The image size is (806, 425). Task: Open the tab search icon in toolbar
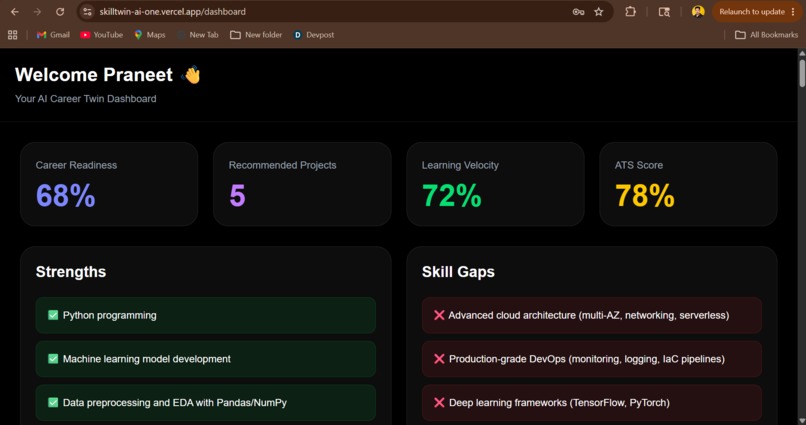[x=664, y=12]
